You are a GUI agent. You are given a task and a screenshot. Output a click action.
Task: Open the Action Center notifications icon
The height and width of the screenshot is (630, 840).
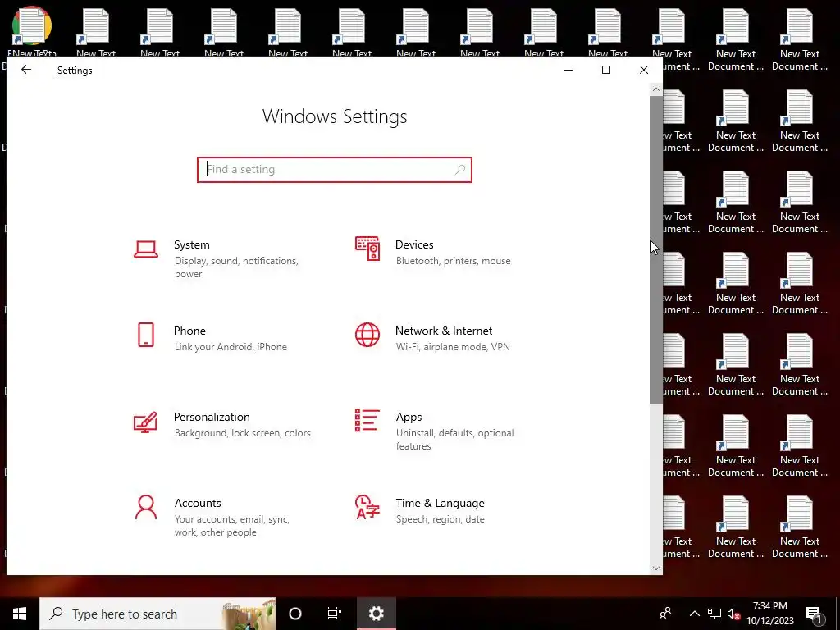click(x=815, y=614)
